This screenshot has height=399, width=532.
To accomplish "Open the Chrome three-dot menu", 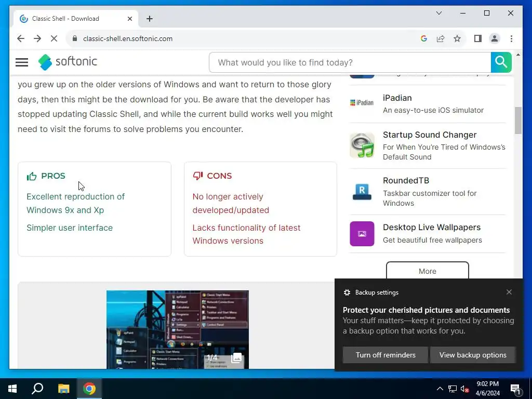I will click(x=511, y=38).
